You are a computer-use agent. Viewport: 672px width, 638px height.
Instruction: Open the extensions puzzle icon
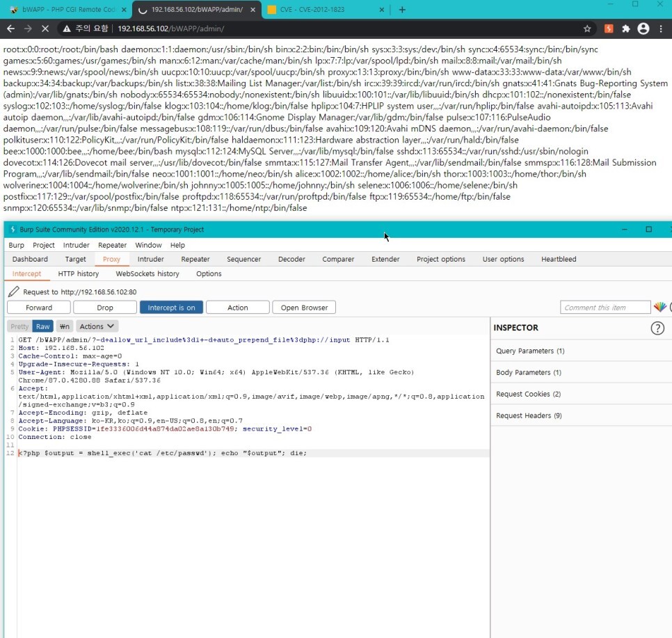tap(626, 29)
